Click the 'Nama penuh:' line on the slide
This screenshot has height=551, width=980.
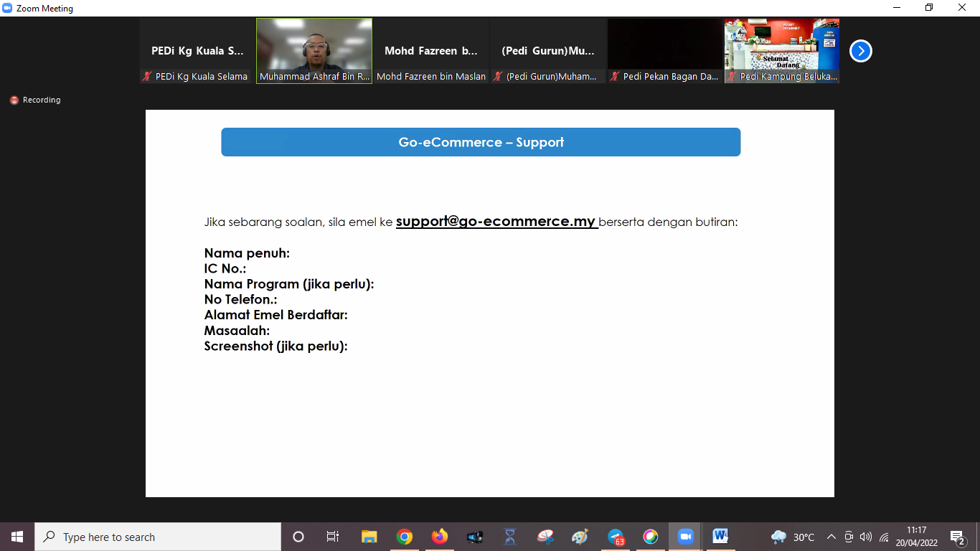pyautogui.click(x=247, y=253)
